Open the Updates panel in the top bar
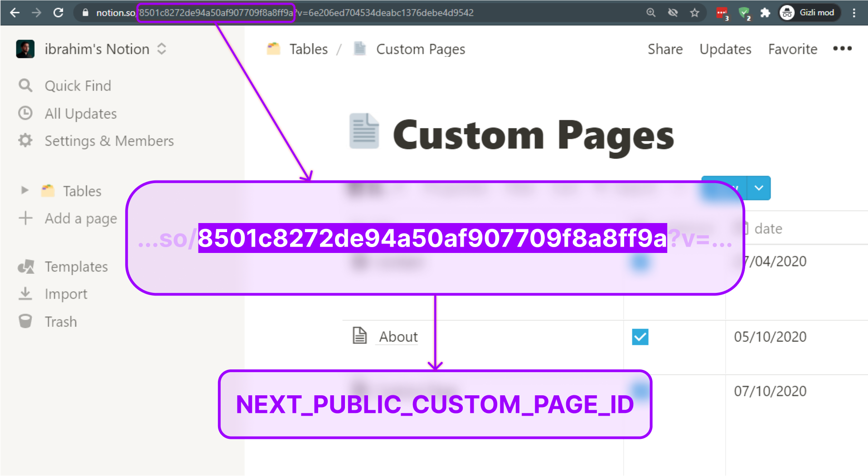The width and height of the screenshot is (868, 476). click(x=725, y=49)
